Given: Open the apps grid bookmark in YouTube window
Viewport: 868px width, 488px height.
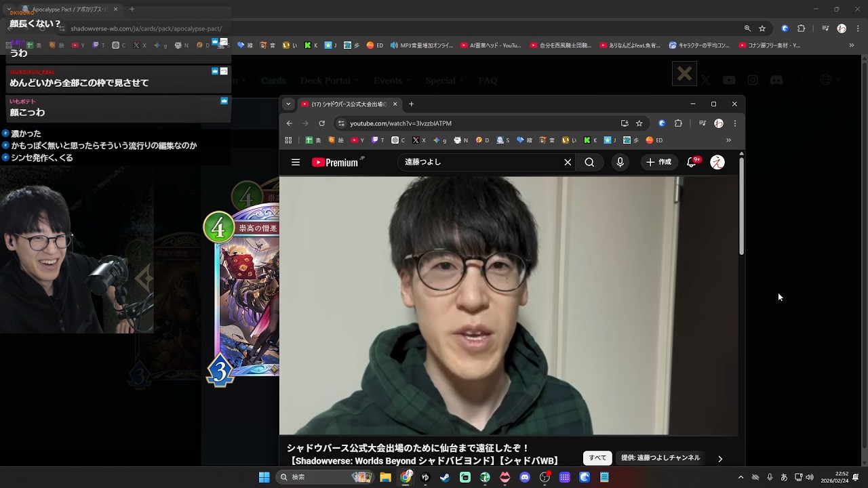Looking at the screenshot, I should click(288, 140).
